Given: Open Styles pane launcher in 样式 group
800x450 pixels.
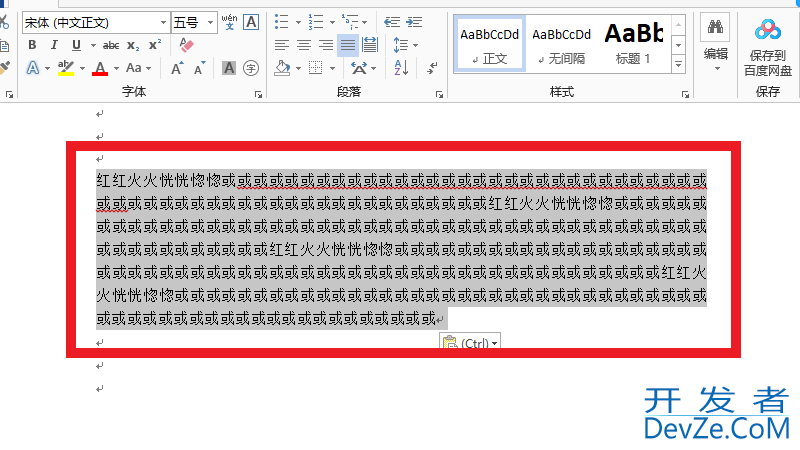Looking at the screenshot, I should pos(685,94).
